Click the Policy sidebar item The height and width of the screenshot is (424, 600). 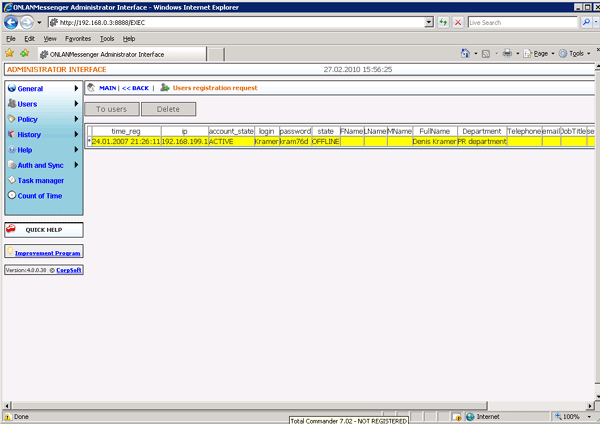pyautogui.click(x=28, y=119)
